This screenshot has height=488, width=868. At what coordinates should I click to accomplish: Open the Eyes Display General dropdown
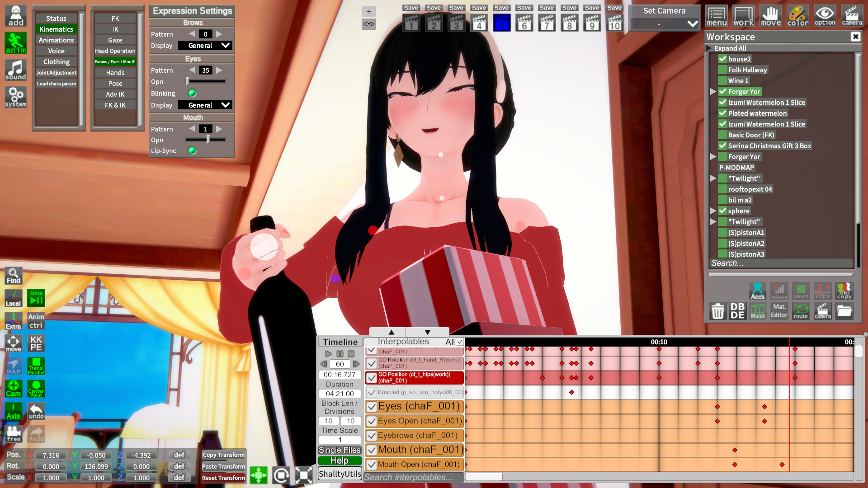pos(205,105)
